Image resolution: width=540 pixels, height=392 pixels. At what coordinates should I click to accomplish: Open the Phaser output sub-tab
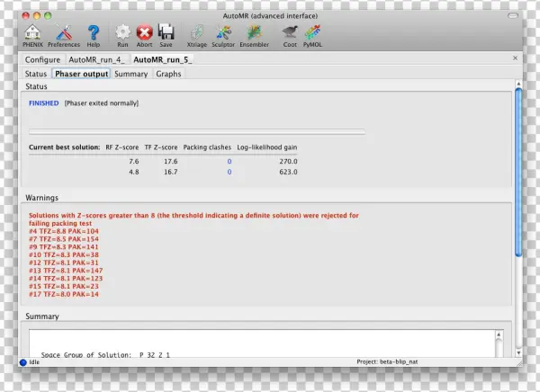click(82, 74)
